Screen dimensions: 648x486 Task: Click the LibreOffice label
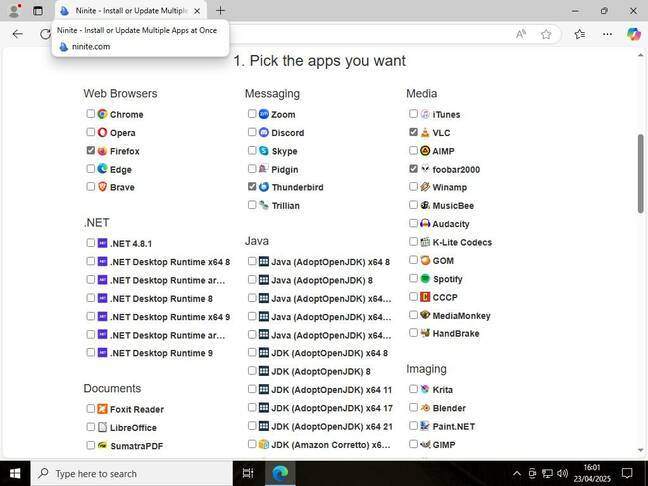pyautogui.click(x=133, y=428)
